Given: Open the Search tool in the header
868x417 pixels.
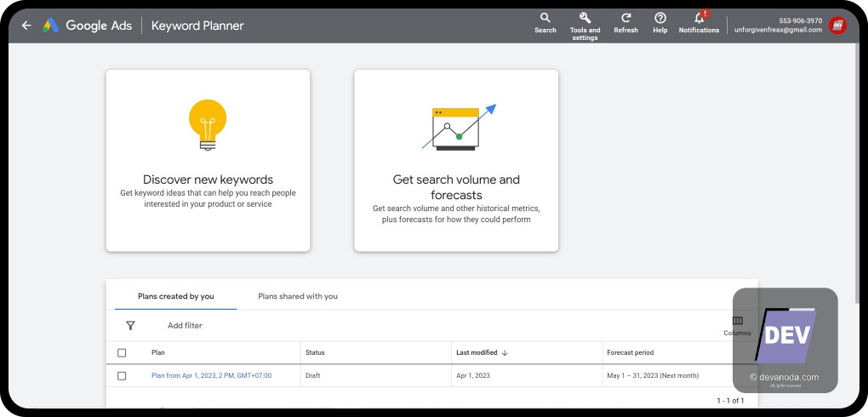Looking at the screenshot, I should click(545, 23).
